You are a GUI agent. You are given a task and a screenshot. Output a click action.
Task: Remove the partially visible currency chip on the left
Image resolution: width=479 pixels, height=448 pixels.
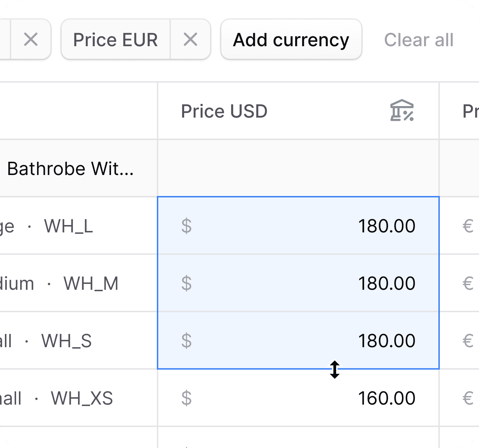pos(31,40)
